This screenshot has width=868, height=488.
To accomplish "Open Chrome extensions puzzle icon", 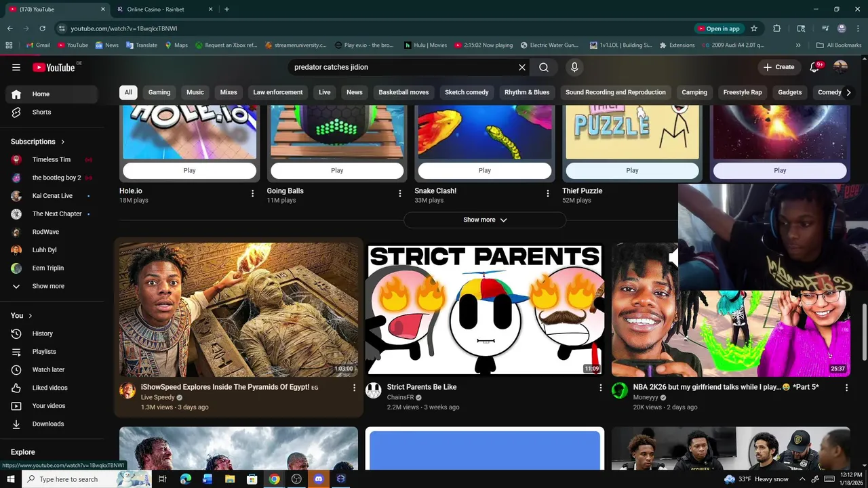I will [x=777, y=28].
